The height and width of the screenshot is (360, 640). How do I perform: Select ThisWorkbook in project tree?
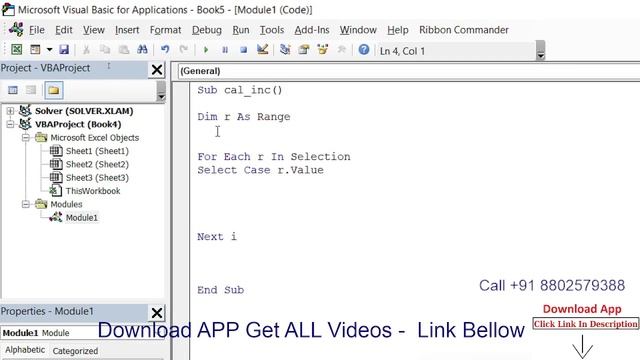pyautogui.click(x=93, y=191)
